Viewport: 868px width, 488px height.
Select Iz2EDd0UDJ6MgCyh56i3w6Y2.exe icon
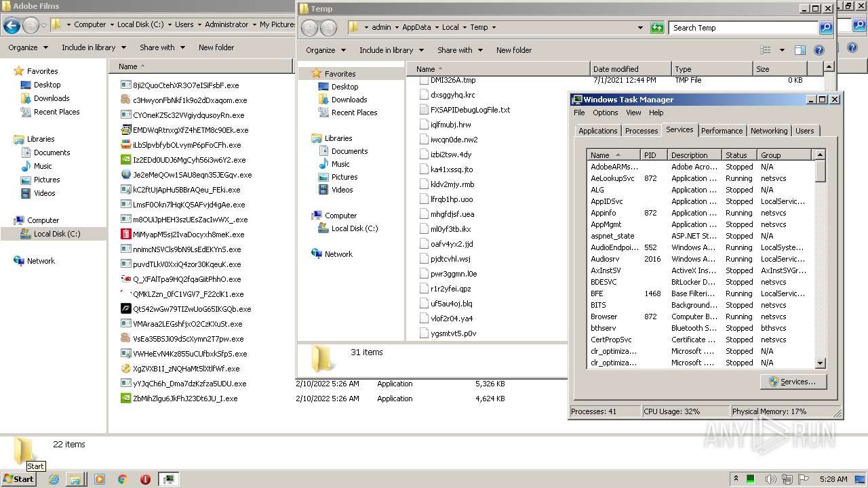125,160
